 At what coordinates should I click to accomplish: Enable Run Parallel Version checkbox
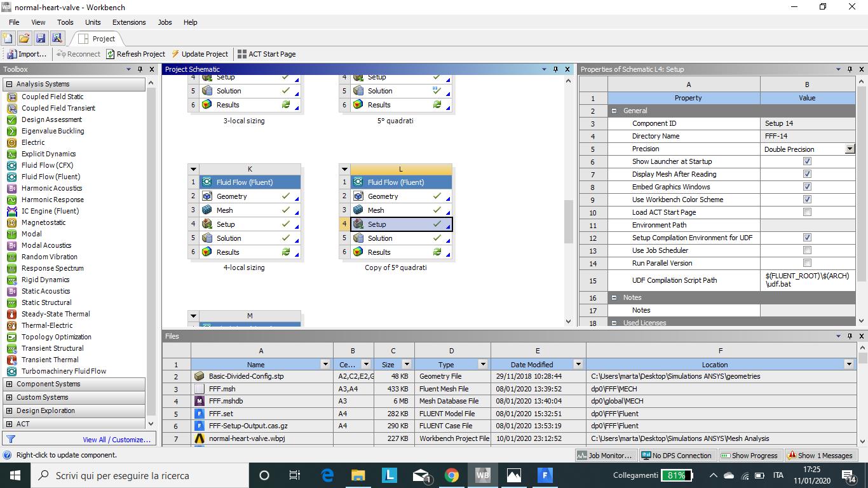coord(807,263)
